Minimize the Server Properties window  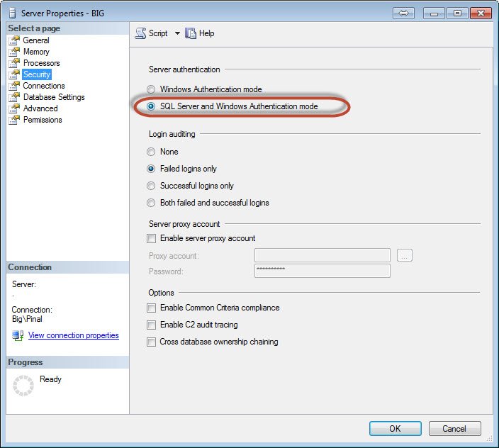(434, 13)
